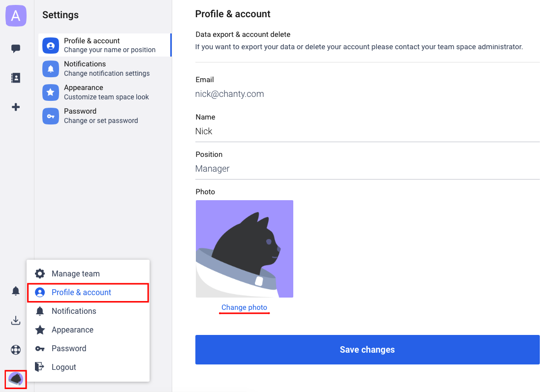Open the bell notifications icon in sidebar

click(x=16, y=291)
